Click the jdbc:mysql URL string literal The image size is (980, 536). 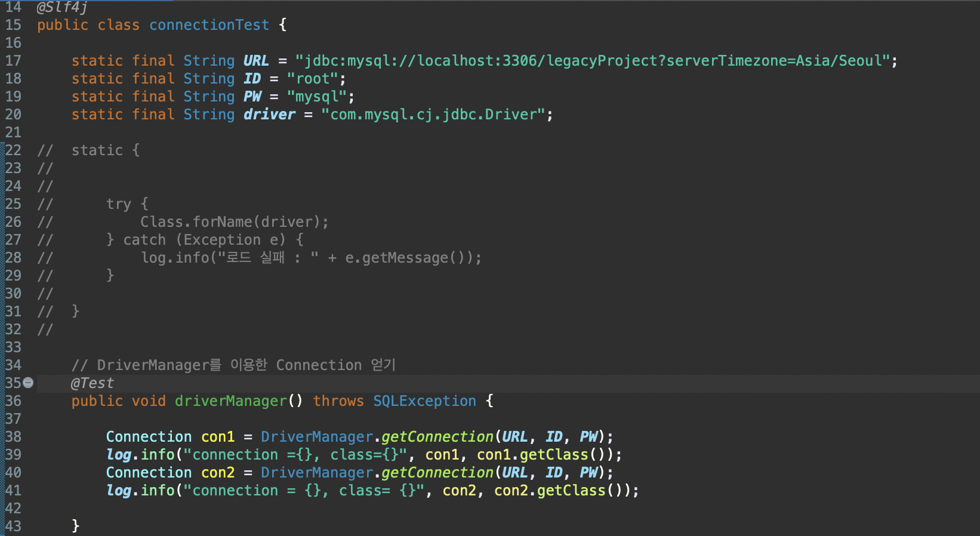(593, 61)
